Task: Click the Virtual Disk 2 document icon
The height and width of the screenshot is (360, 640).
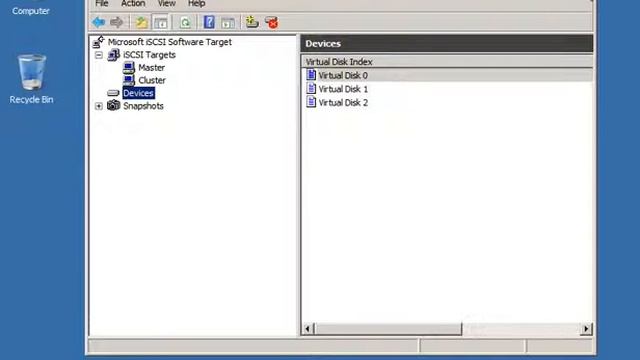Action: (311, 102)
